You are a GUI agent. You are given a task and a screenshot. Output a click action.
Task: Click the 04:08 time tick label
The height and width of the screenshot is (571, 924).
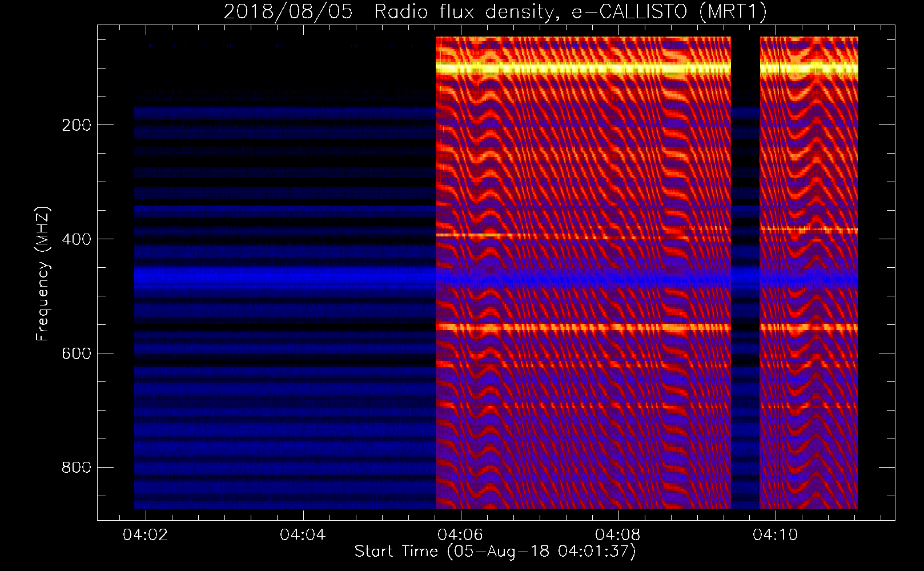(x=618, y=535)
